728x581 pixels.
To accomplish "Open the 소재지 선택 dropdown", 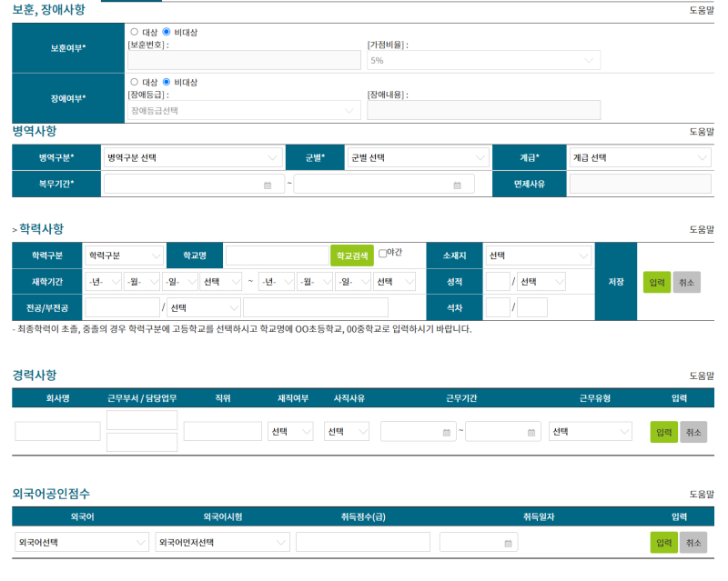I will pos(539,255).
